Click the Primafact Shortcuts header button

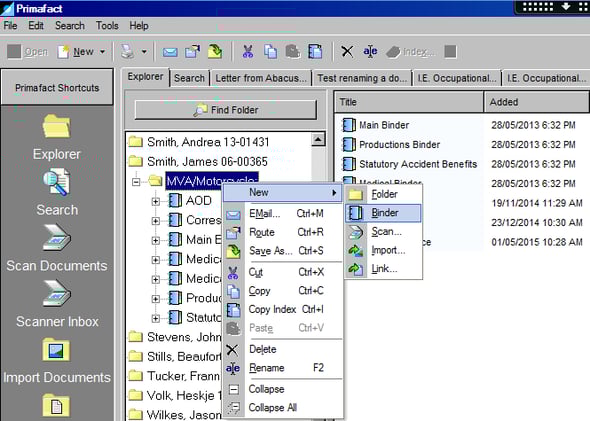point(57,88)
